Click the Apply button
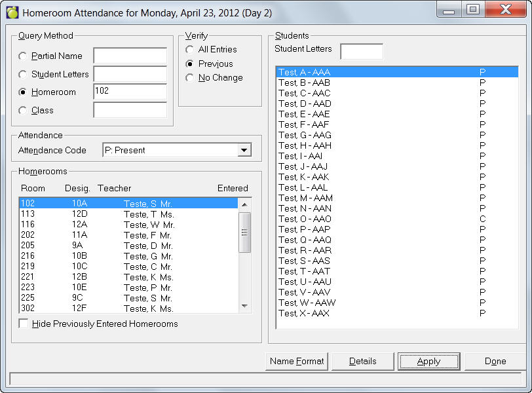This screenshot has height=393, width=532. 428,362
